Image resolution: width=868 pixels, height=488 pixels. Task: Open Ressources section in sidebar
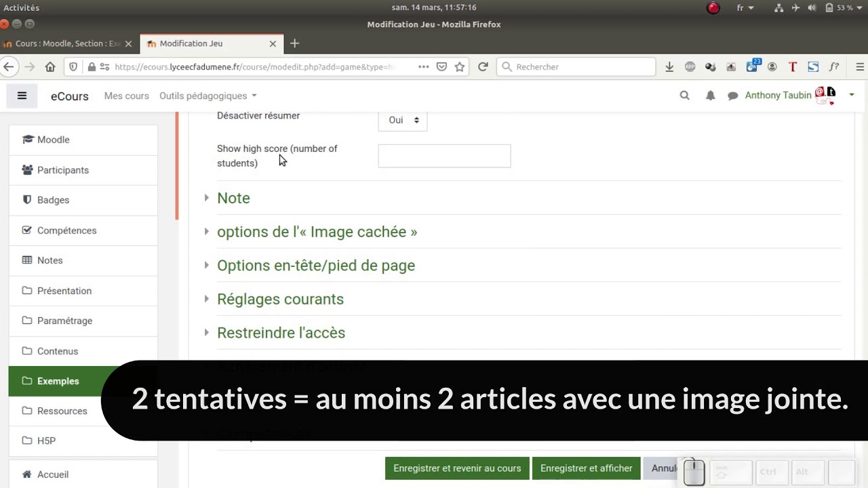[83, 411]
